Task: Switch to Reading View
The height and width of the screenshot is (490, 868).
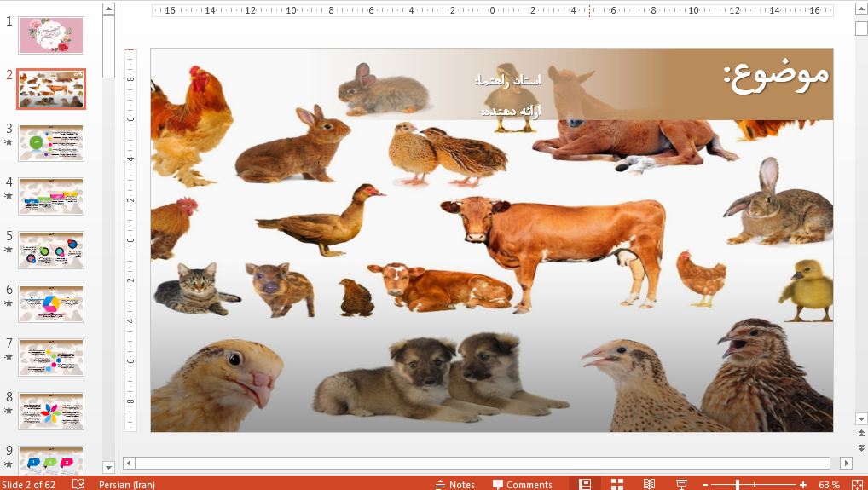Action: [x=649, y=484]
